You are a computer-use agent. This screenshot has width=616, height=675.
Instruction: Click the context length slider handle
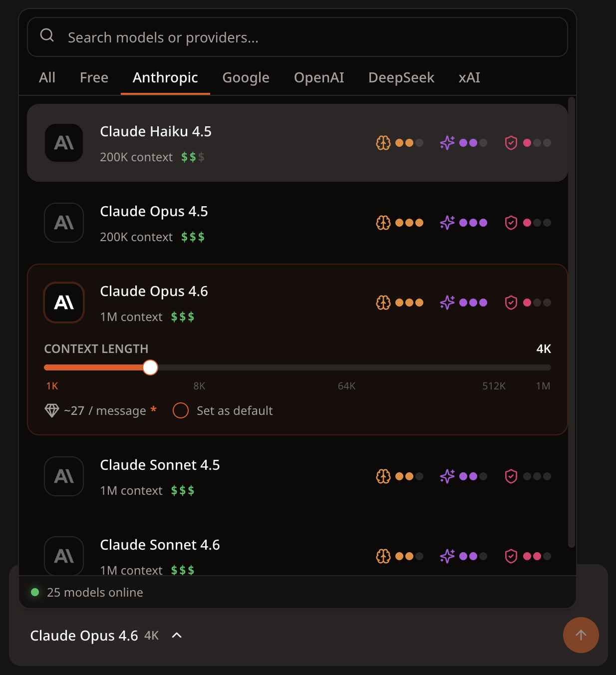pos(150,367)
